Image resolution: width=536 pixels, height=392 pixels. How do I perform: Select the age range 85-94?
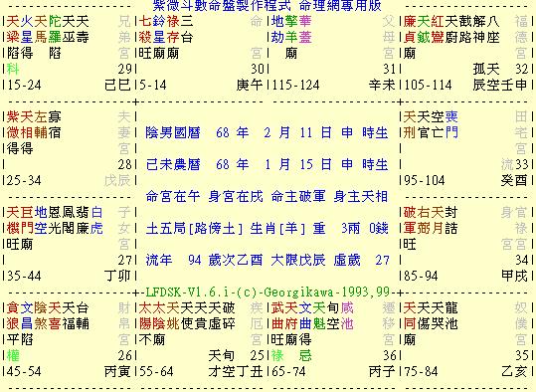tap(421, 276)
